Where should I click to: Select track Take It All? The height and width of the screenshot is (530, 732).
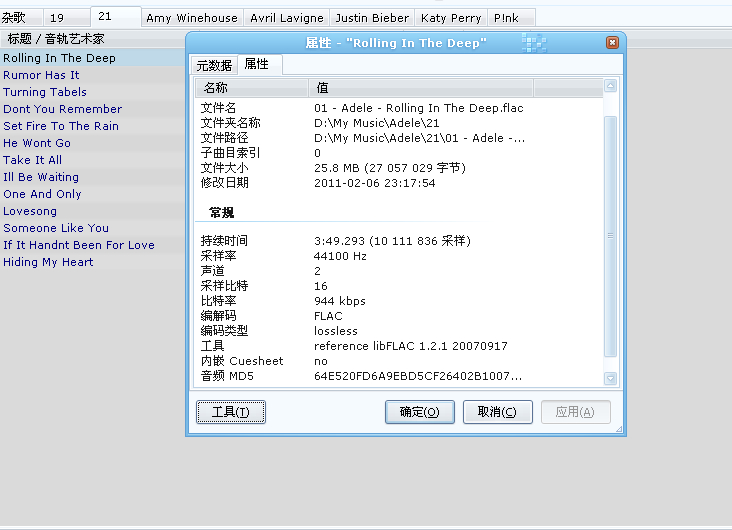92,160
